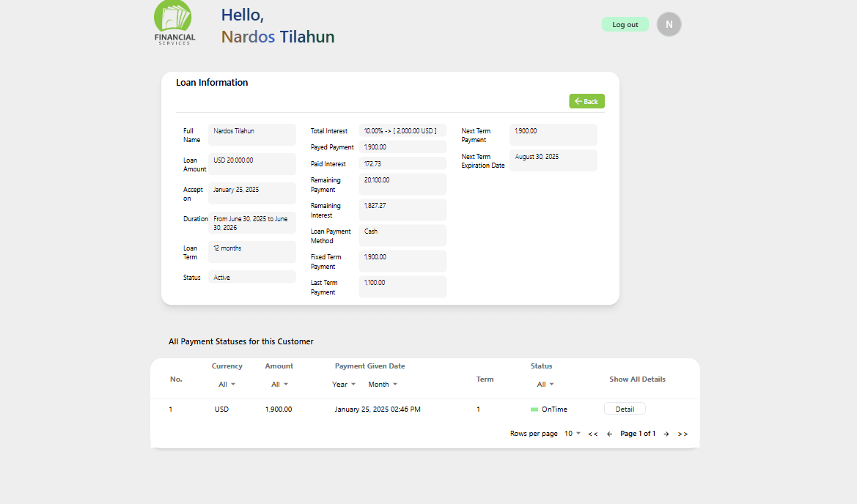Screen dimensions: 857x504
Task: Open Detail for the first payment row
Action: 625,409
